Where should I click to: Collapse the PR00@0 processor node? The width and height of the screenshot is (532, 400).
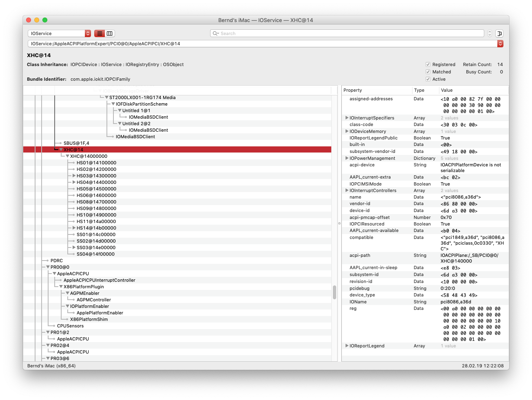pos(48,267)
